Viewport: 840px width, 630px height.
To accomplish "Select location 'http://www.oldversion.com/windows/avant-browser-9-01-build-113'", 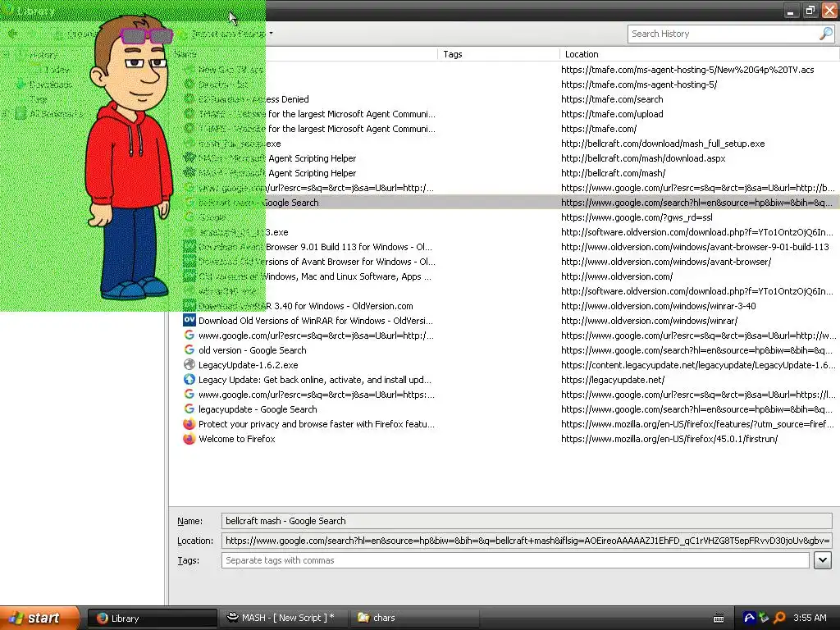I will pos(696,247).
